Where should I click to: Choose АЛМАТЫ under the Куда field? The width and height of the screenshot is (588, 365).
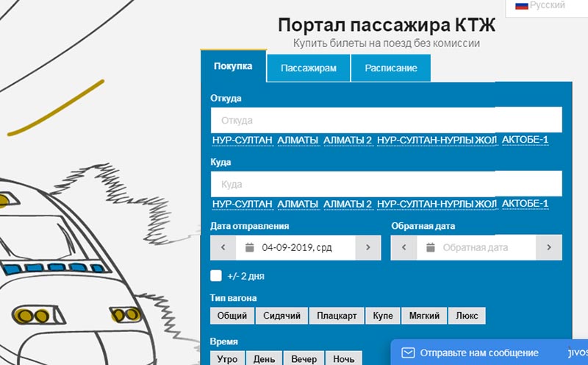pos(298,204)
